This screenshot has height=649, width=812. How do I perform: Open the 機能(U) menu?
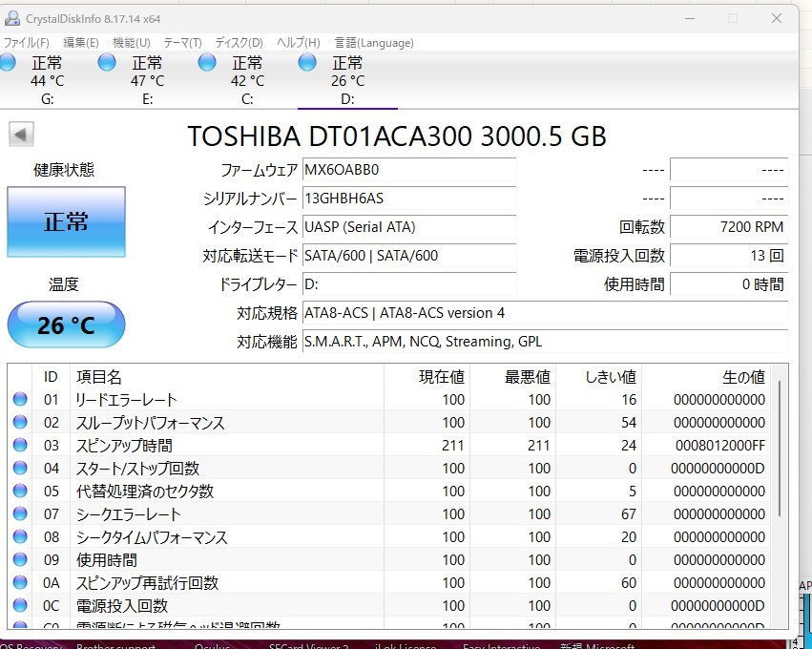[x=132, y=43]
